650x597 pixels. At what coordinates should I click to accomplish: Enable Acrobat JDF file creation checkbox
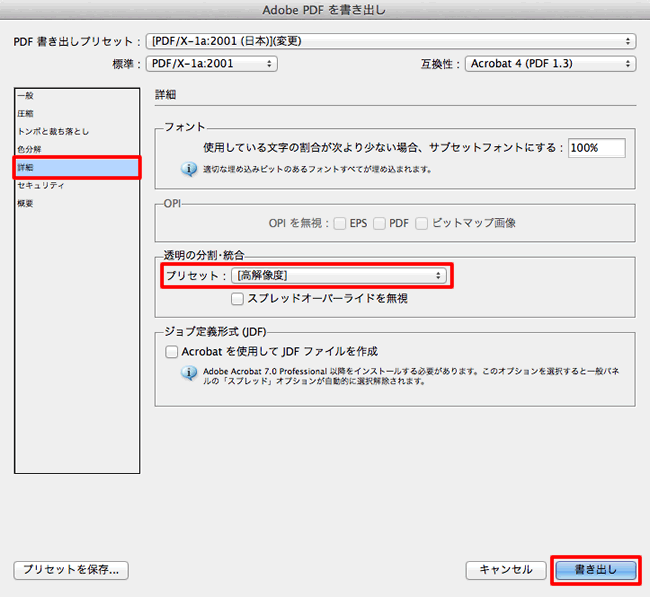coord(171,352)
